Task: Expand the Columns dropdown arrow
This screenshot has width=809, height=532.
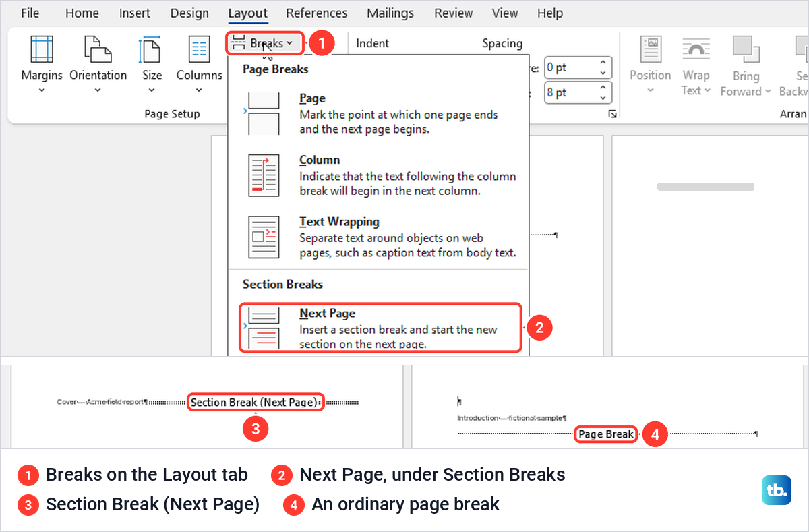Action: [x=199, y=90]
